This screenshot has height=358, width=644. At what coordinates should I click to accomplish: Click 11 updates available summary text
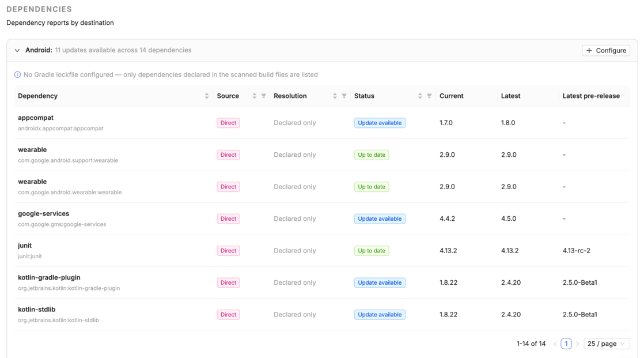point(123,50)
